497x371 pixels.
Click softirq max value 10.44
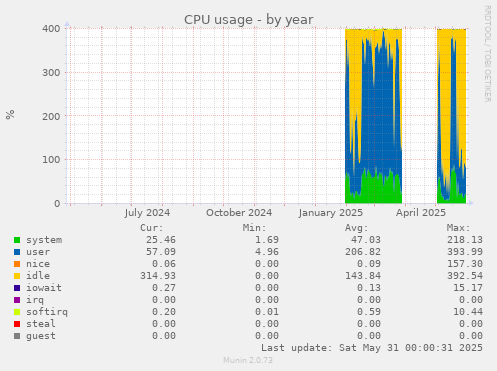pos(468,312)
